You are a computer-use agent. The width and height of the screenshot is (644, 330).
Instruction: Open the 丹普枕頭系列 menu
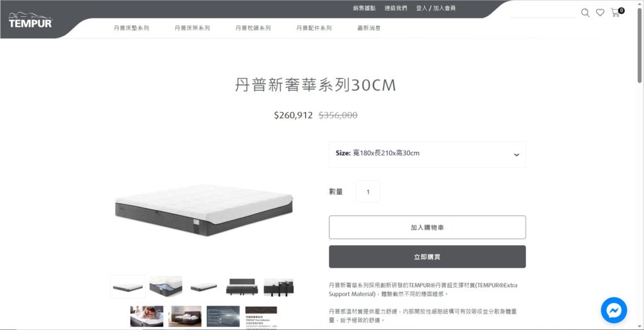[253, 28]
